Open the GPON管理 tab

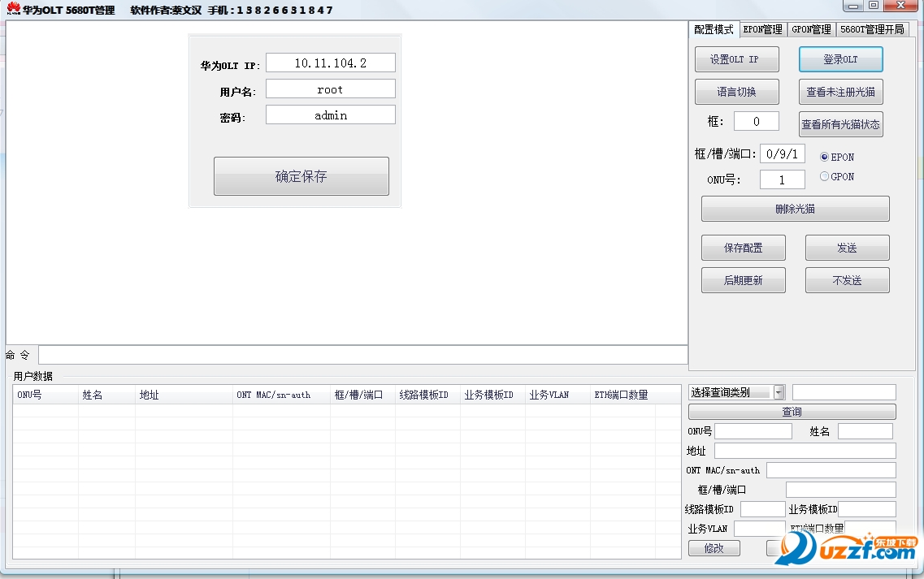811,29
